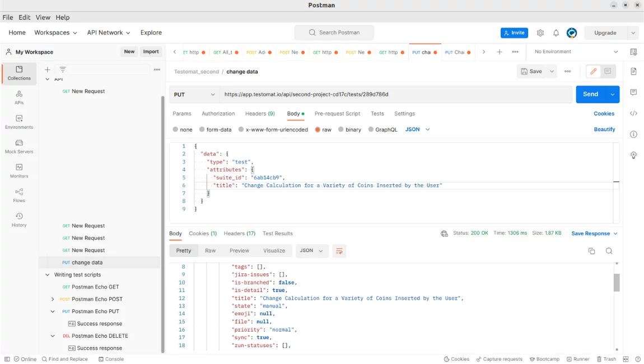
Task: Search the response with magnifier icon
Action: click(x=609, y=251)
